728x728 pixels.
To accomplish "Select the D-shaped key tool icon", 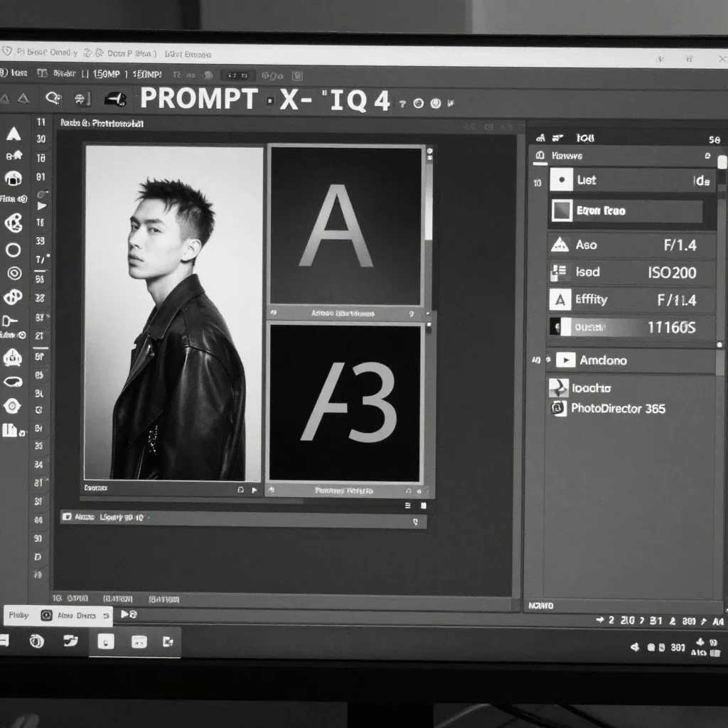I will coord(9,321).
